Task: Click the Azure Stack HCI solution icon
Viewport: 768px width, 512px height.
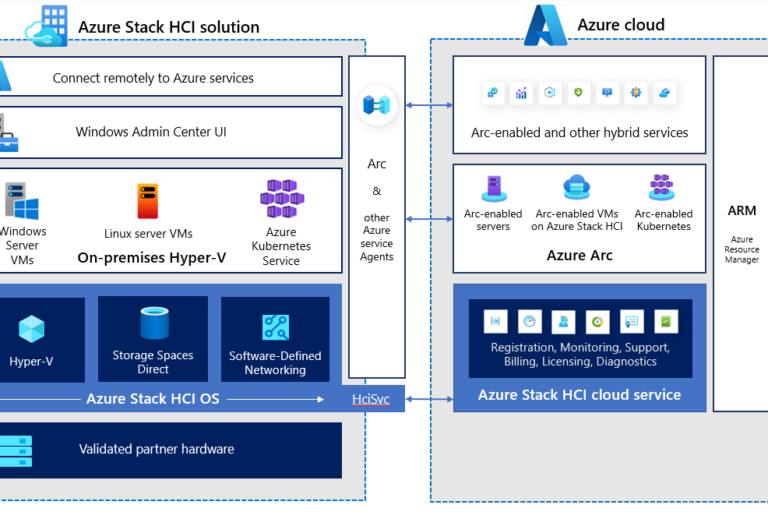Action: click(x=47, y=26)
